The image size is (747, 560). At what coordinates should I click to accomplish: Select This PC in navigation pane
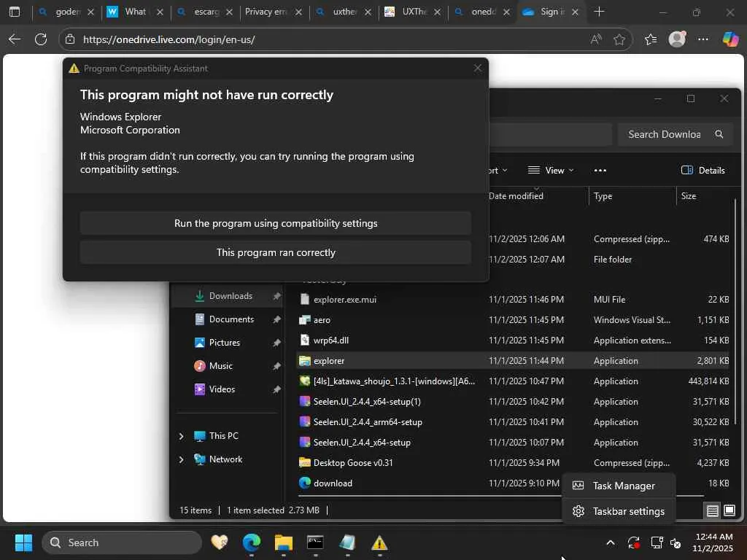tap(223, 436)
